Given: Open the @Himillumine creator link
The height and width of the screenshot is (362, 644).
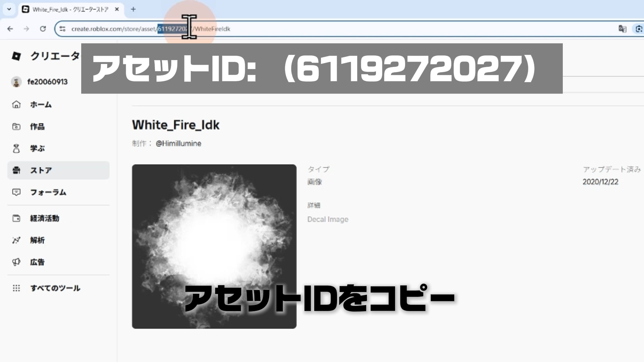Looking at the screenshot, I should click(x=178, y=143).
